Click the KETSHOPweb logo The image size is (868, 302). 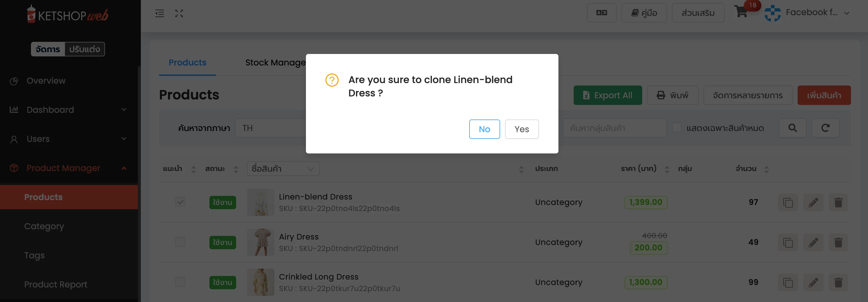coord(68,15)
